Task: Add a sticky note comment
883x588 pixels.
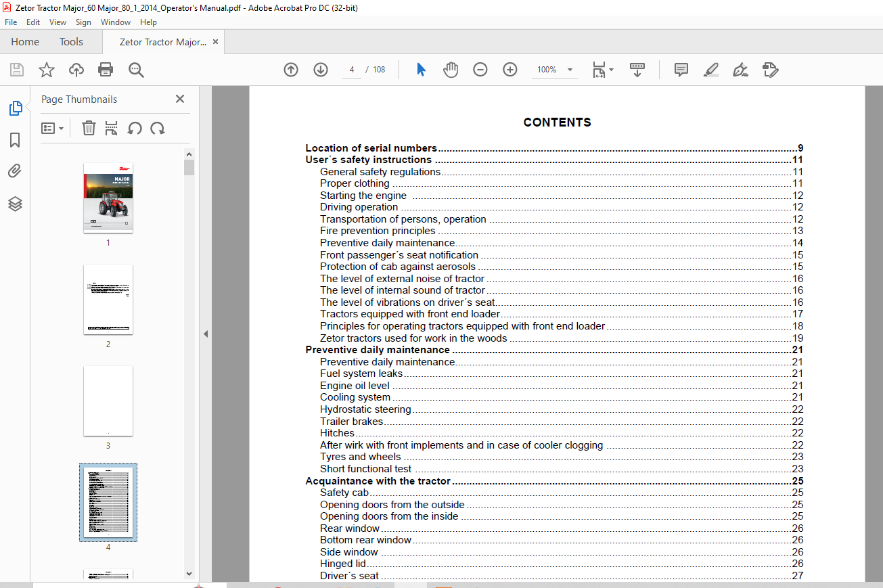Action: tap(681, 70)
